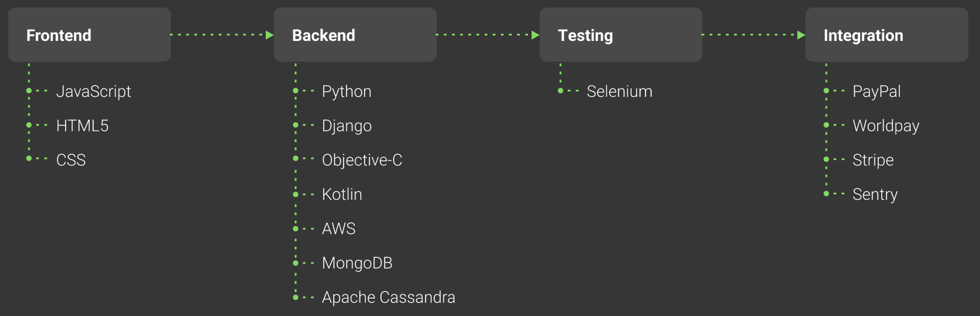Click the MongoDB entry
Viewport: 980px width, 316px height.
coord(357,263)
